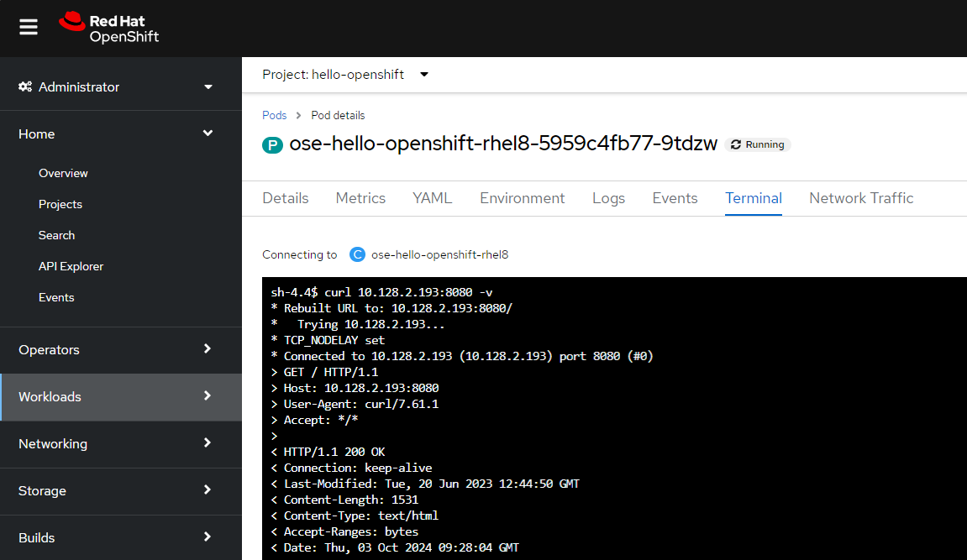This screenshot has height=560, width=967.
Task: Click the pod name heading ose-hello-openshift-rhel8-5959c4fb77-9tdzw
Action: (x=503, y=144)
